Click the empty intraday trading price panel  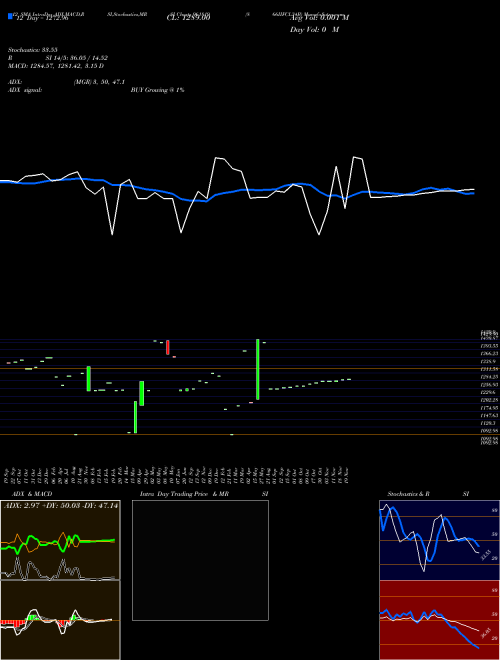click(x=200, y=560)
